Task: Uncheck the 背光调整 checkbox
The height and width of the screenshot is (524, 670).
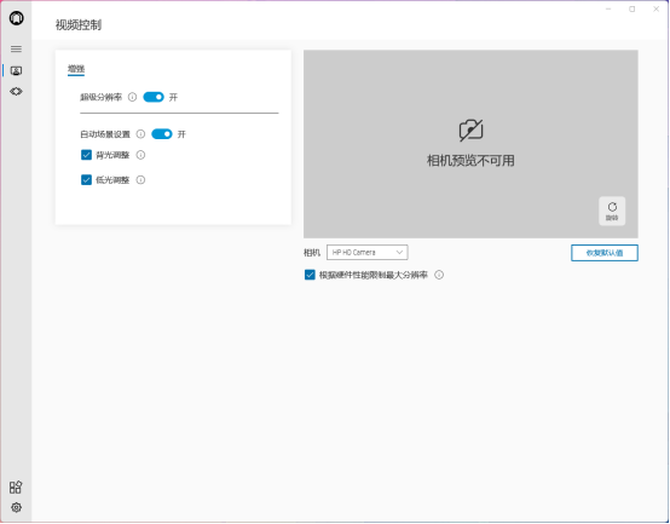Action: pos(87,155)
